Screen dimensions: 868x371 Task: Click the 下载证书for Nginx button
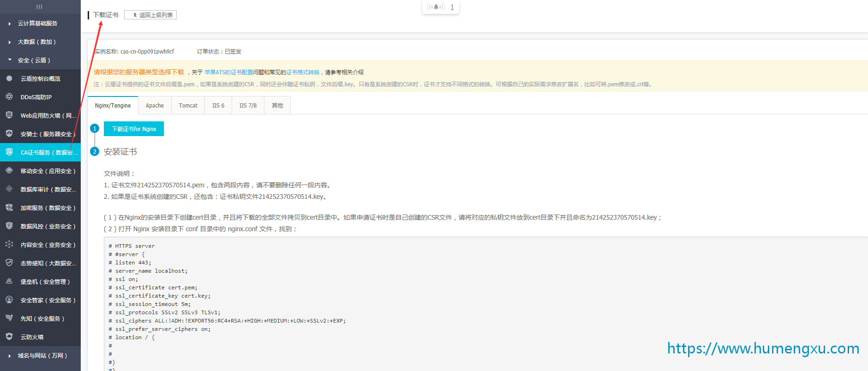click(134, 129)
